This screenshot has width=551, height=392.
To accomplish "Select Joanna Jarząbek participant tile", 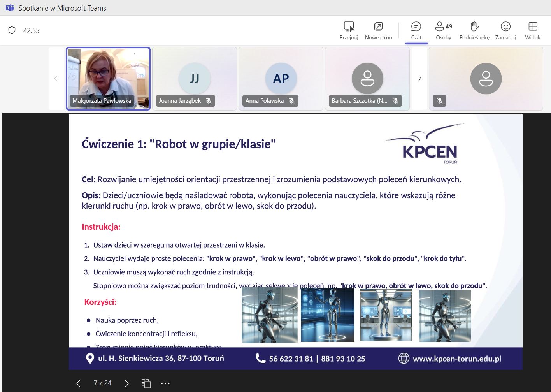I will [195, 79].
